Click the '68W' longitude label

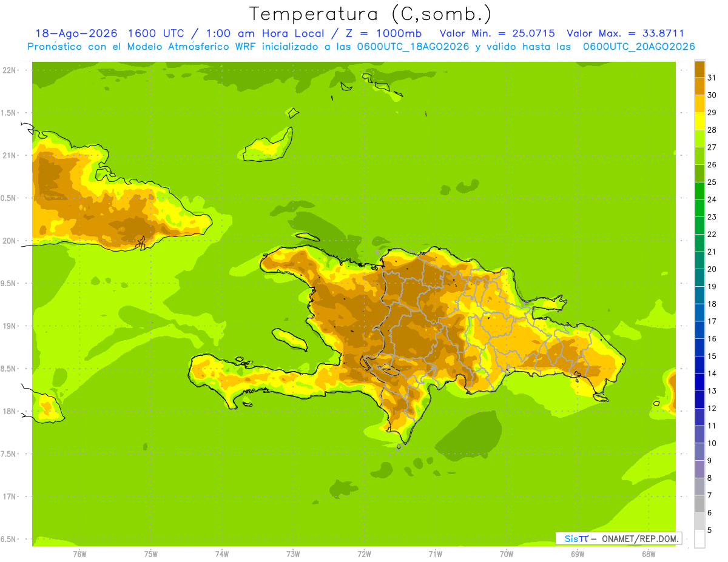[649, 554]
